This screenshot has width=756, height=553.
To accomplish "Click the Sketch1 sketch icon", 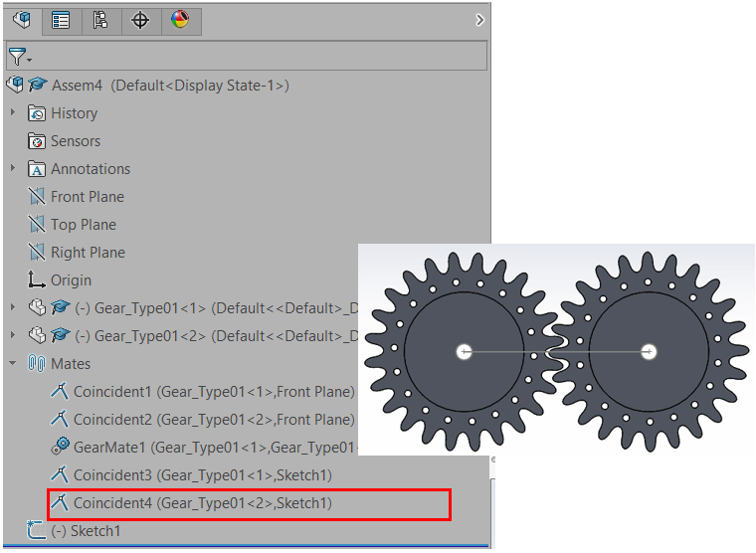I will pos(37,530).
